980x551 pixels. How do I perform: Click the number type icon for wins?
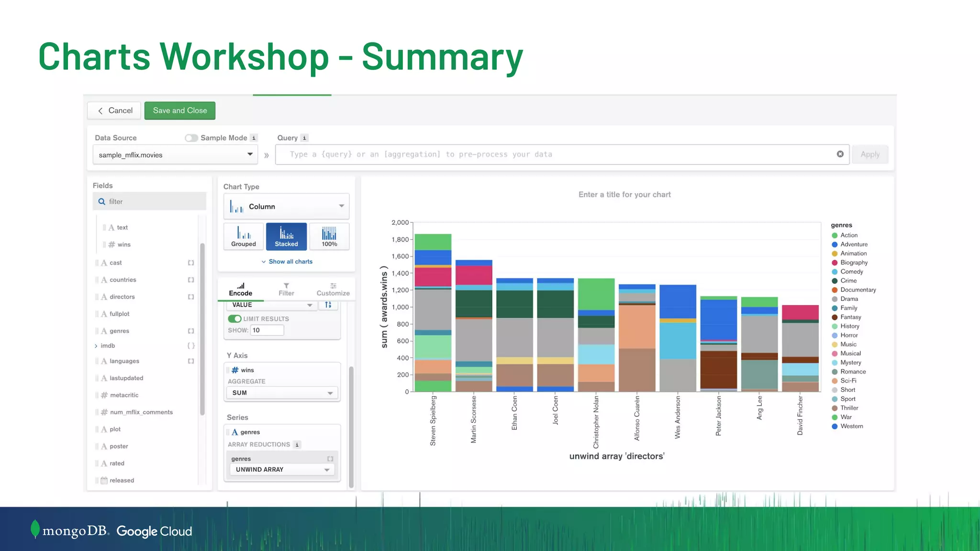click(x=111, y=244)
